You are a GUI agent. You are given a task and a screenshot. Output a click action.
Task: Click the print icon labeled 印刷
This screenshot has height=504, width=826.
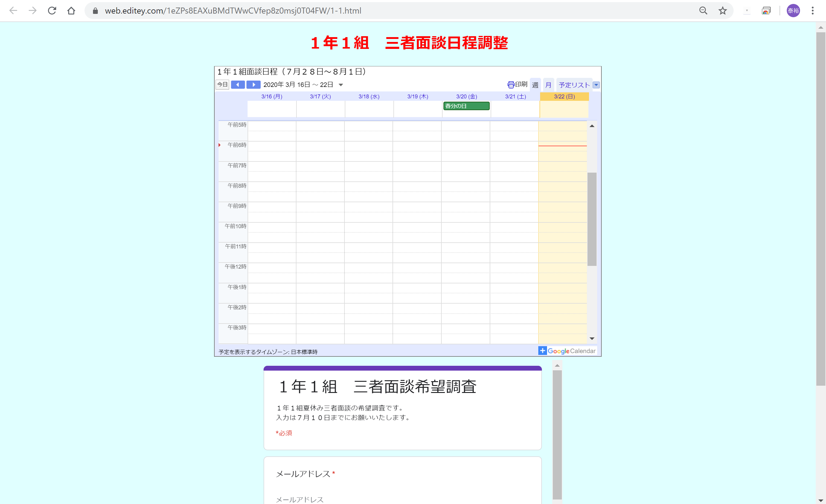pyautogui.click(x=517, y=85)
